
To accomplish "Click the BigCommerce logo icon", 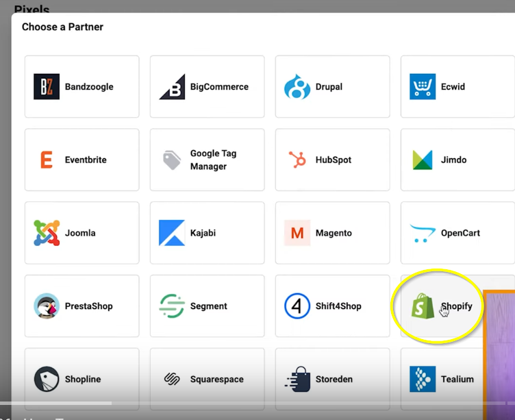I will point(172,86).
